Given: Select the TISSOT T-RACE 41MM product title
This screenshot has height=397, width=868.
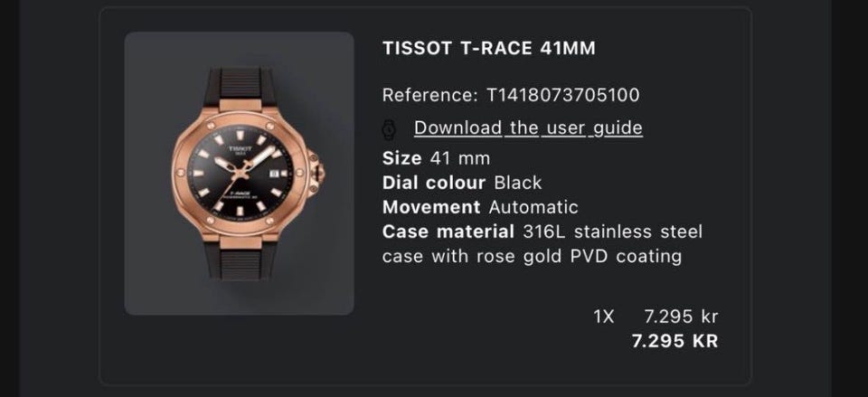Looking at the screenshot, I should [x=489, y=48].
